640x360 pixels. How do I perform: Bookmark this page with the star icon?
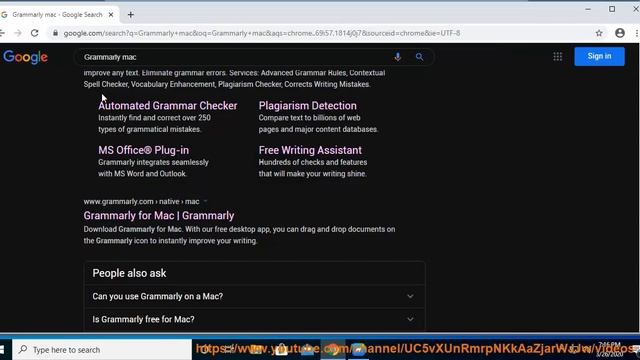pyautogui.click(x=599, y=33)
